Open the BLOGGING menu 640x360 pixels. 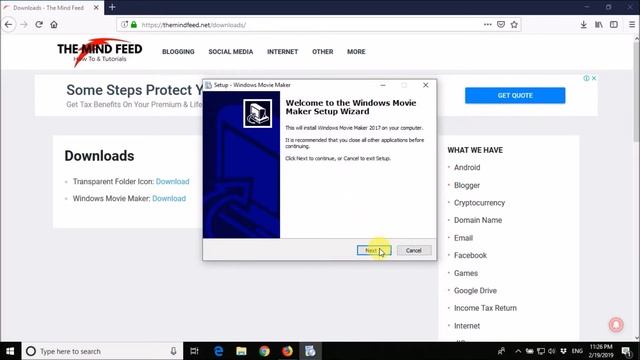point(178,52)
